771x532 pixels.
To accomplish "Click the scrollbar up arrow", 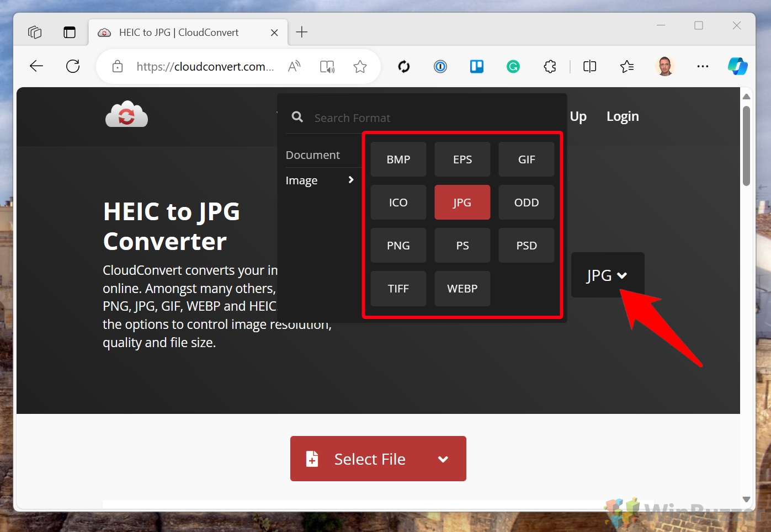I will click(x=747, y=97).
